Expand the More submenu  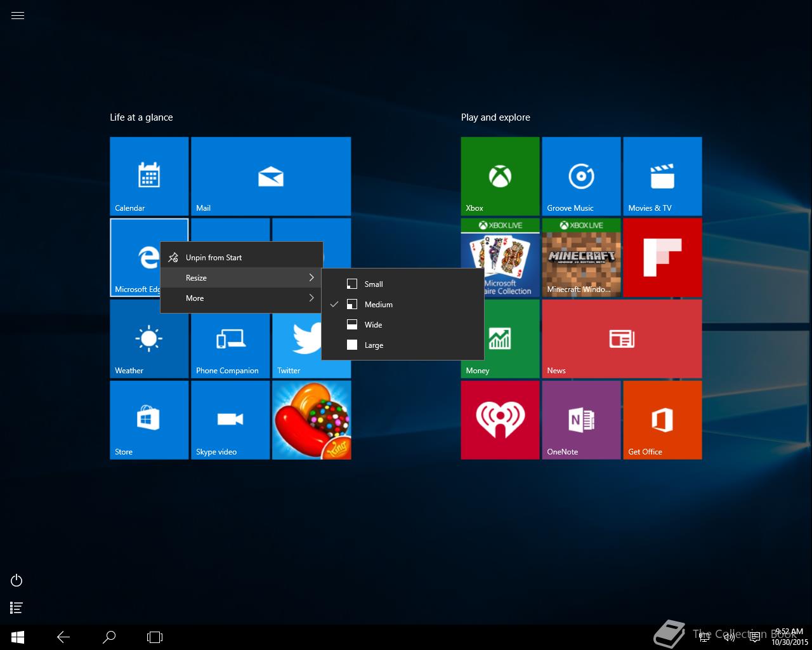[241, 298]
